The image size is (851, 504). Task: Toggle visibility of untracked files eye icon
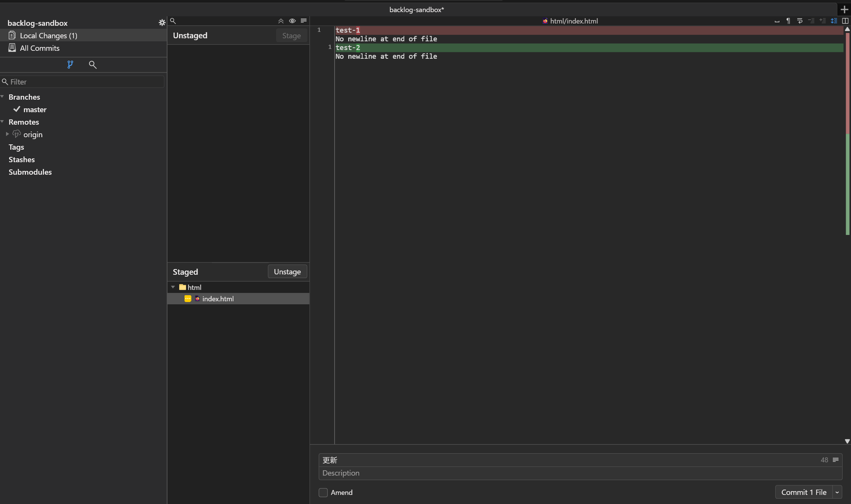pos(292,21)
